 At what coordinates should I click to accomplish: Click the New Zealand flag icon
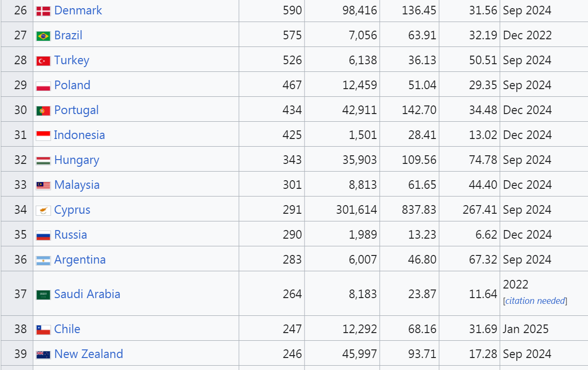43,355
